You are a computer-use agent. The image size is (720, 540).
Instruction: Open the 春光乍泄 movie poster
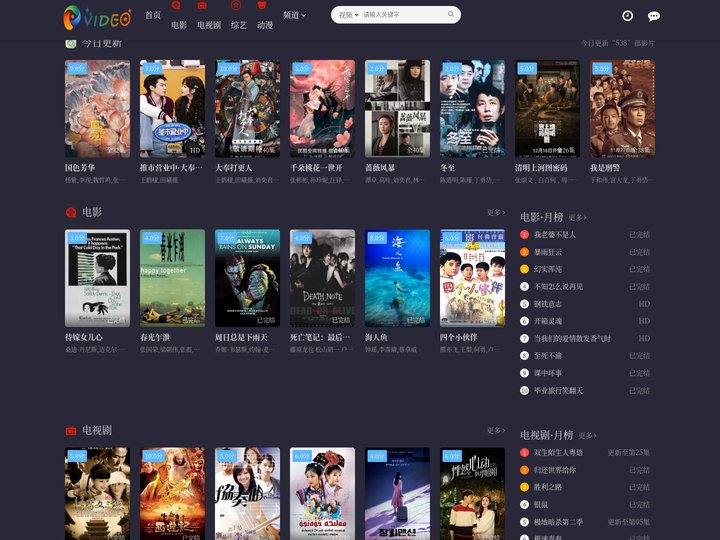[172, 278]
